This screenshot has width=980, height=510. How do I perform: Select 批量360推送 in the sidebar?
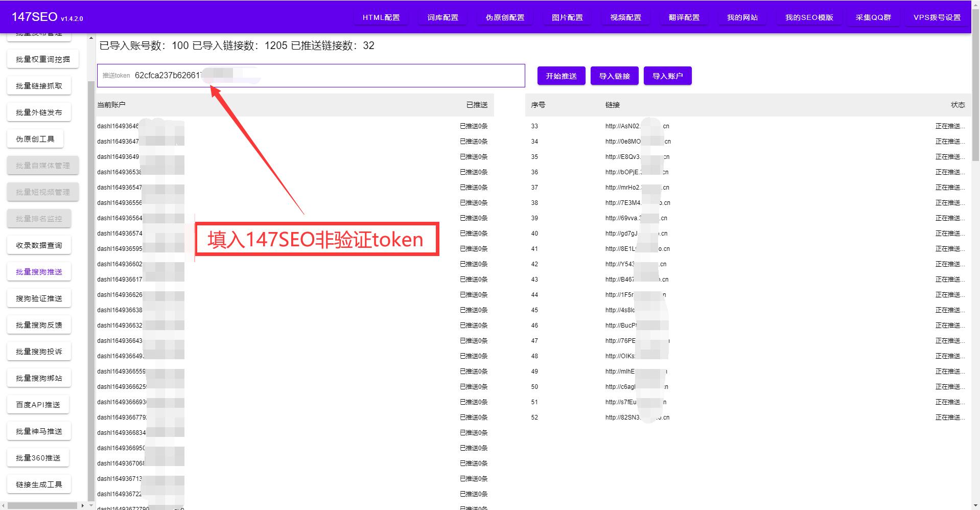click(38, 457)
